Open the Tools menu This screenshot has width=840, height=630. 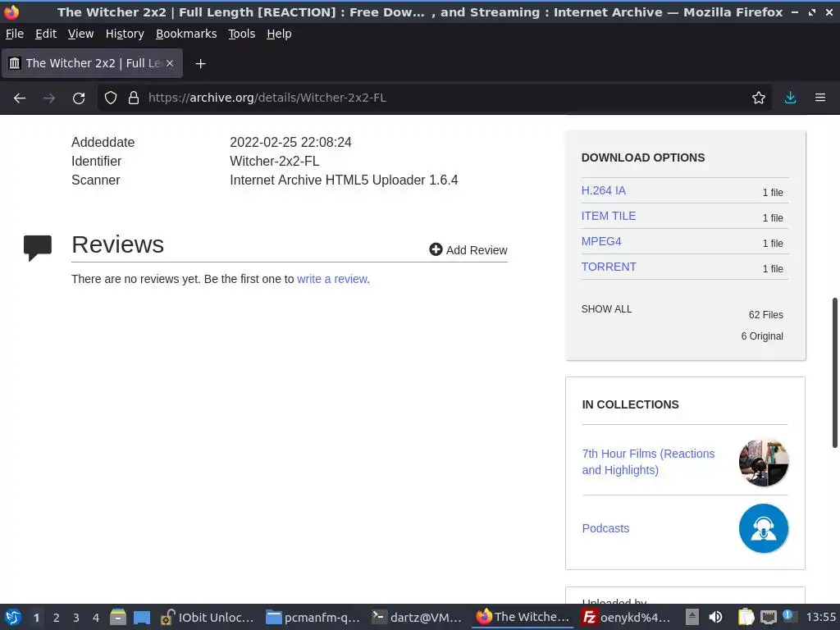click(x=242, y=34)
